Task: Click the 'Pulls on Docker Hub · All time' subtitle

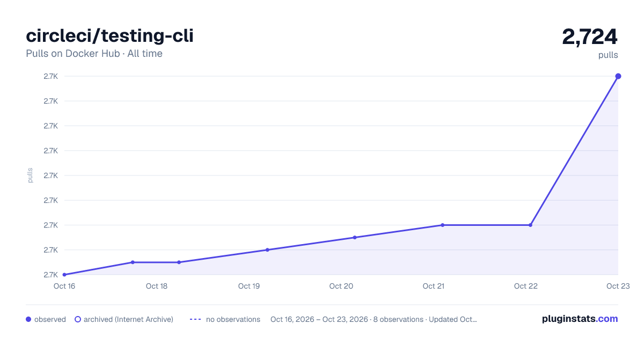Action: click(94, 54)
